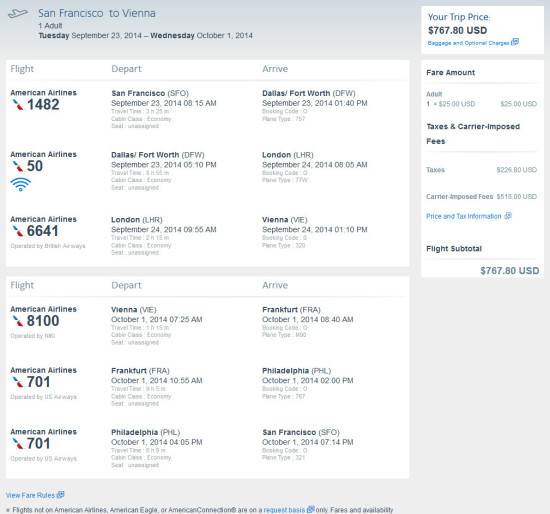Follow the request basis link
The width and height of the screenshot is (550, 514).
pos(284,510)
